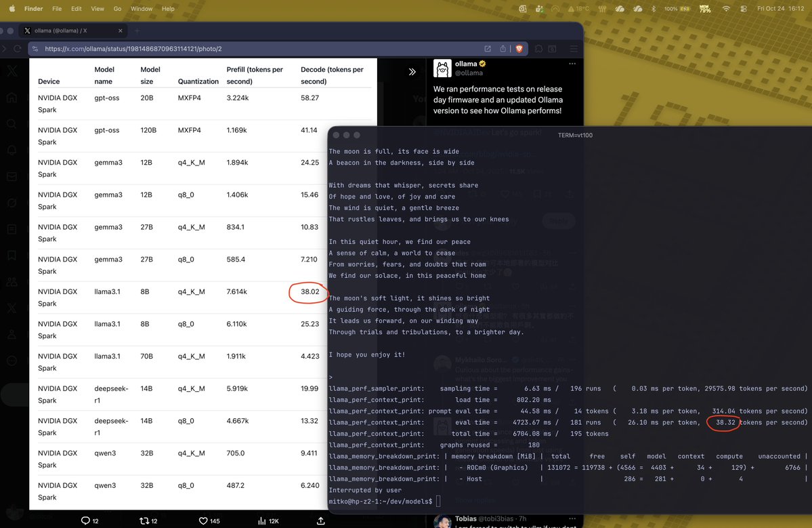Select the ollama (@ollama) / X browser tab

(x=74, y=31)
